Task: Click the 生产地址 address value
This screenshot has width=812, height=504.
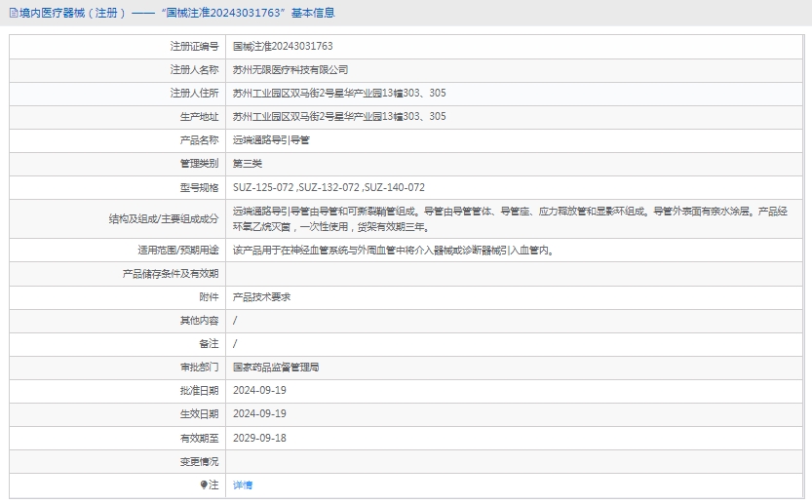Action: (339, 116)
